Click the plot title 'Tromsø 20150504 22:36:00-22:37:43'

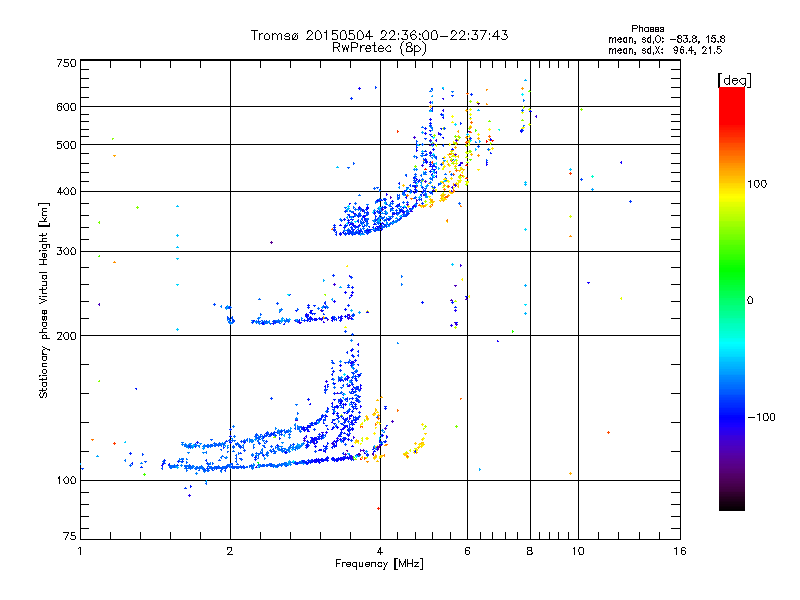(x=379, y=35)
